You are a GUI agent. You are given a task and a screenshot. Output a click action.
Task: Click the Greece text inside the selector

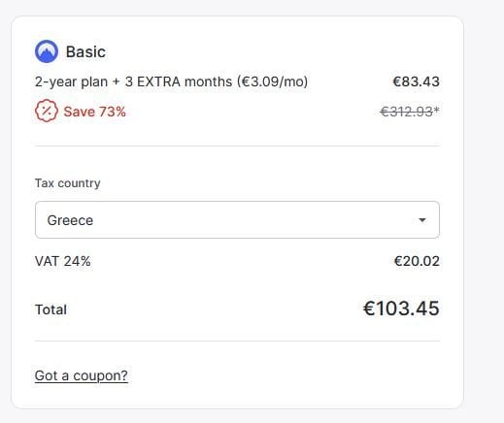(70, 220)
